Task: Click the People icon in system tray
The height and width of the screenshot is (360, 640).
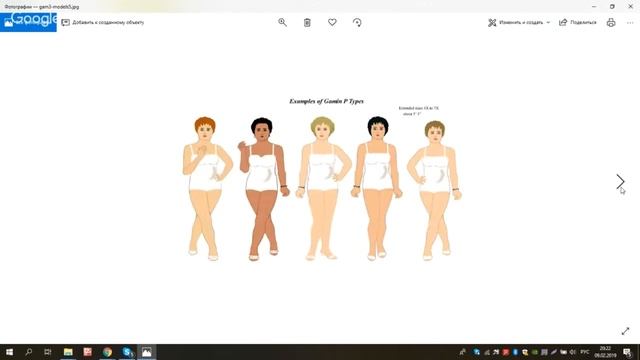Action: pyautogui.click(x=462, y=352)
